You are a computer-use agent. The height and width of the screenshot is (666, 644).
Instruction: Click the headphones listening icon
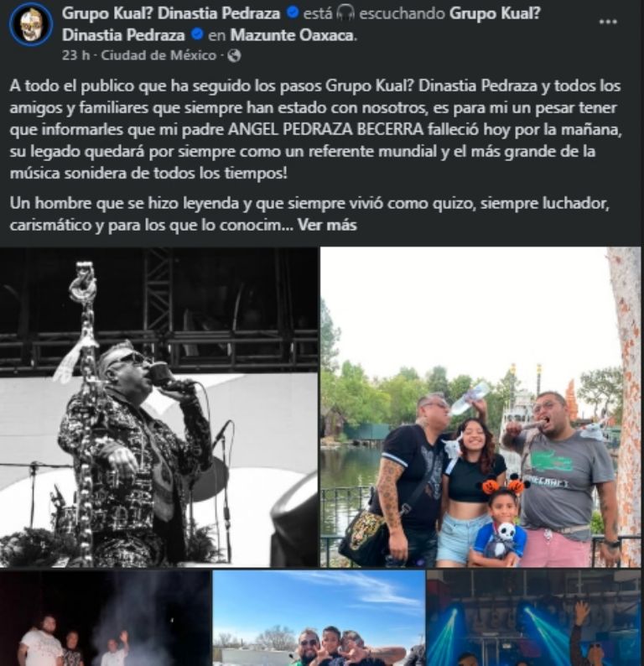click(x=345, y=13)
